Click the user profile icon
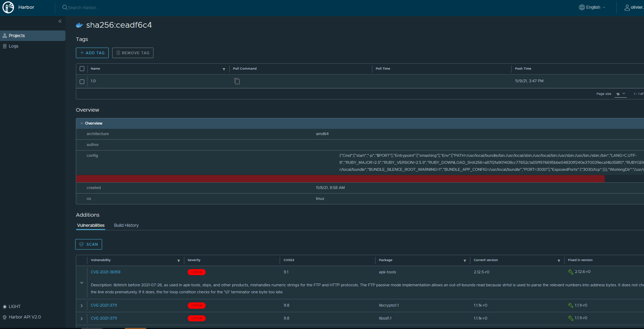The image size is (644, 329). (x=627, y=7)
